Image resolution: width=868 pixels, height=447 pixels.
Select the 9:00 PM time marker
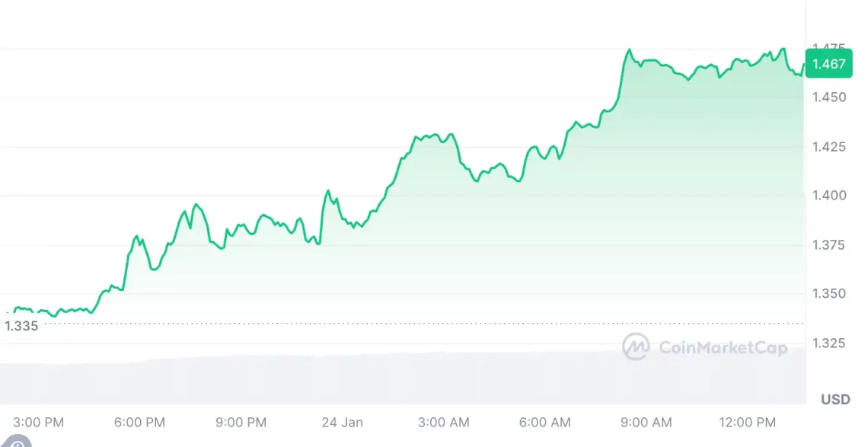tap(241, 422)
